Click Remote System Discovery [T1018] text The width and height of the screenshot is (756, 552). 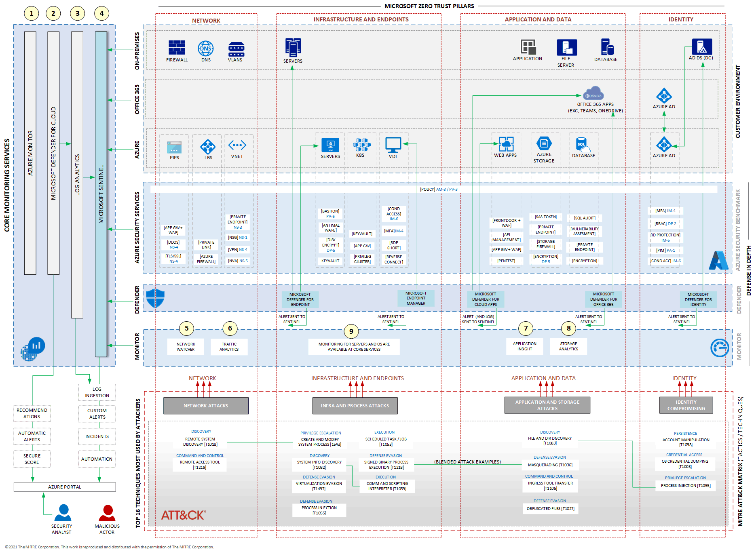pyautogui.click(x=200, y=442)
